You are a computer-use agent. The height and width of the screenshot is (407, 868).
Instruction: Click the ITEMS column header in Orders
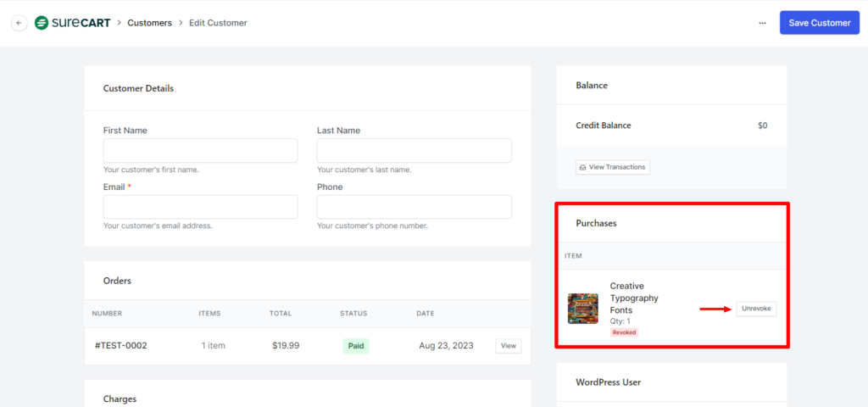(x=210, y=314)
